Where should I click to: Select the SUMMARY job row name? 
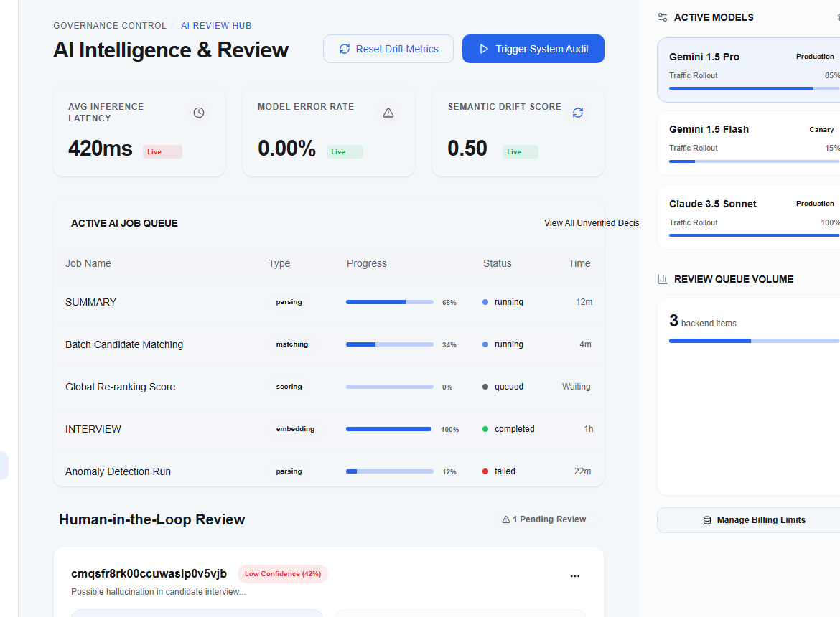click(91, 302)
